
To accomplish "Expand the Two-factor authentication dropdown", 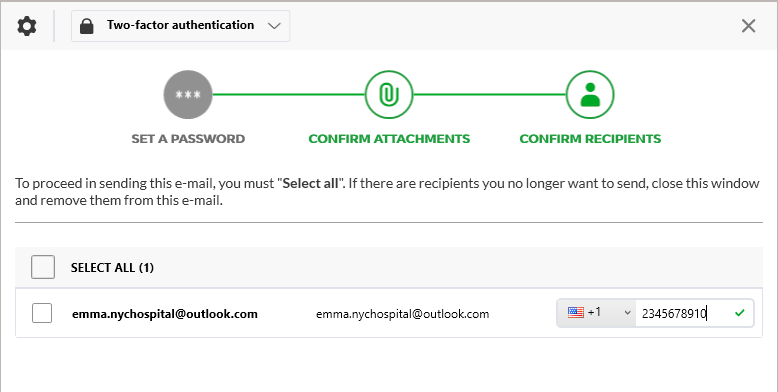I will pyautogui.click(x=181, y=26).
